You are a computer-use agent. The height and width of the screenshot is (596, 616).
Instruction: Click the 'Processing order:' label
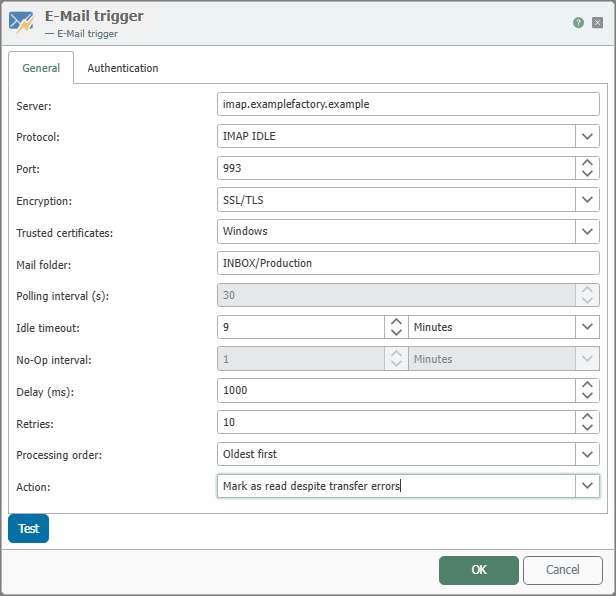pyautogui.click(x=59, y=455)
